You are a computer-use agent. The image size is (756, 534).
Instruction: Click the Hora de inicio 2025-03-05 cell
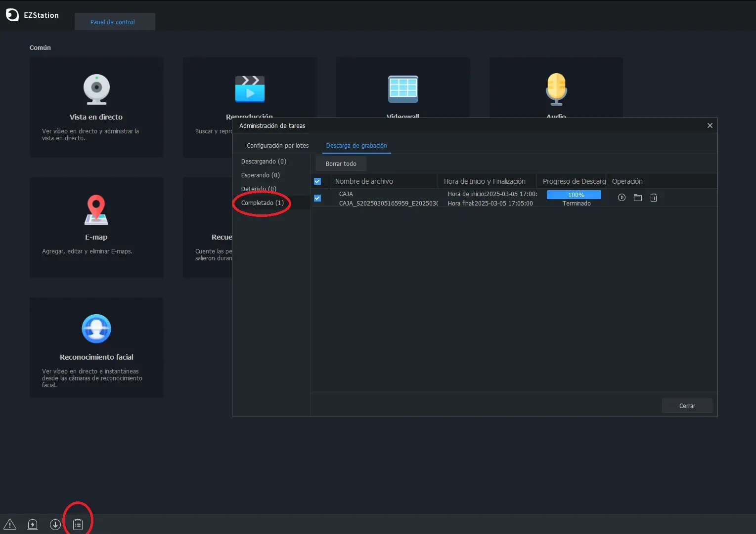492,194
